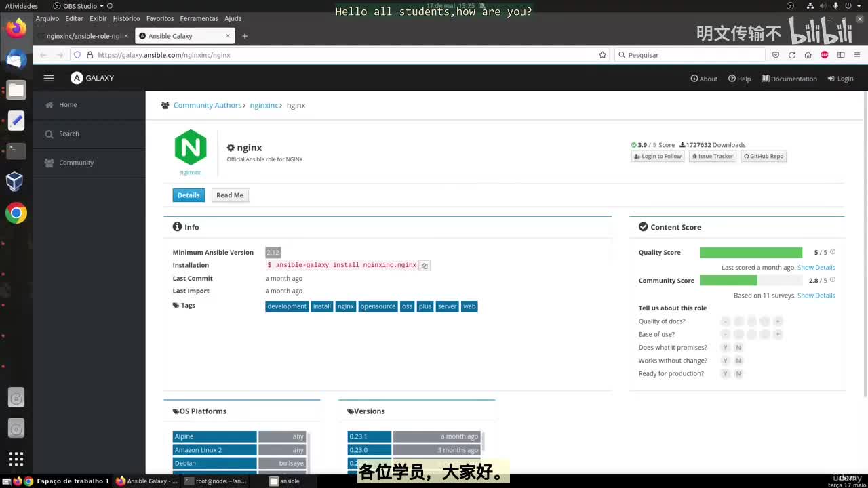868x488 pixels.
Task: Open the Issue Tracker button
Action: click(713, 156)
